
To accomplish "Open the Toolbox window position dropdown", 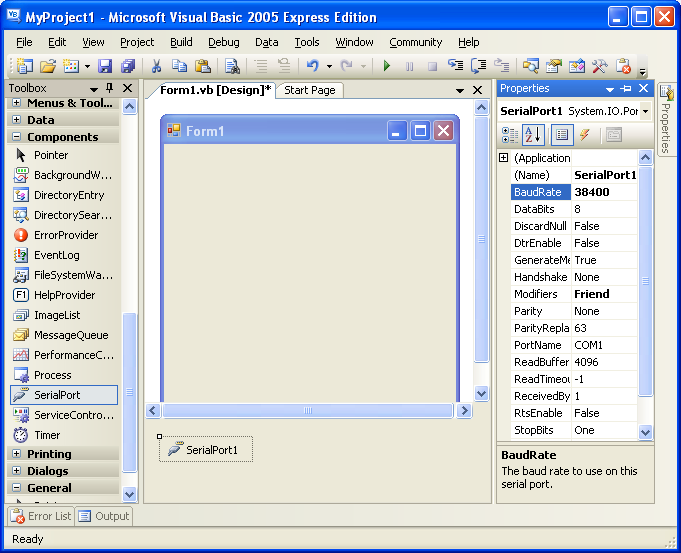I will pyautogui.click(x=94, y=89).
